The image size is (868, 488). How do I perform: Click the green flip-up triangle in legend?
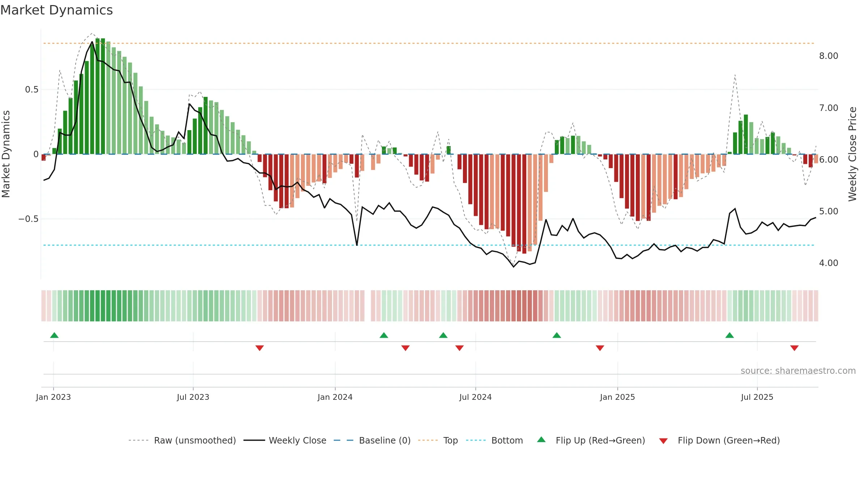click(541, 440)
